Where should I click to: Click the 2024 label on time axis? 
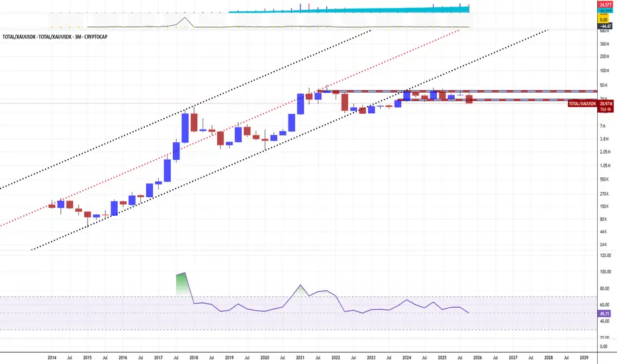pyautogui.click(x=406, y=358)
